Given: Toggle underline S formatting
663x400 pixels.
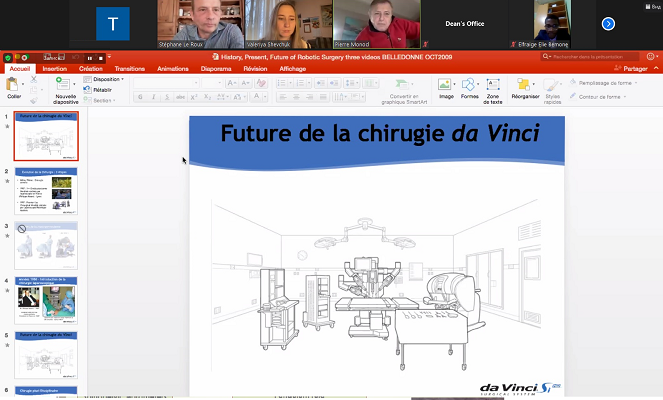Looking at the screenshot, I should tap(167, 97).
